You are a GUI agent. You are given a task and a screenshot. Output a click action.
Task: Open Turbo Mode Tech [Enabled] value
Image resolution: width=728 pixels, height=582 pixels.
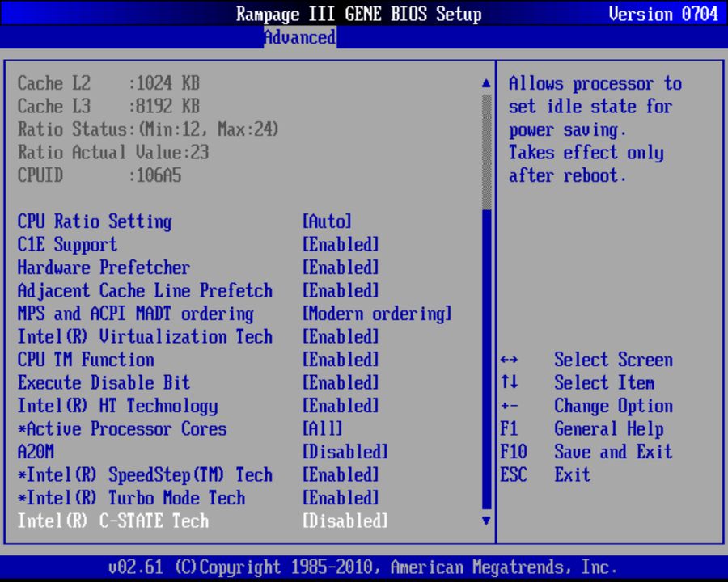[x=341, y=498]
